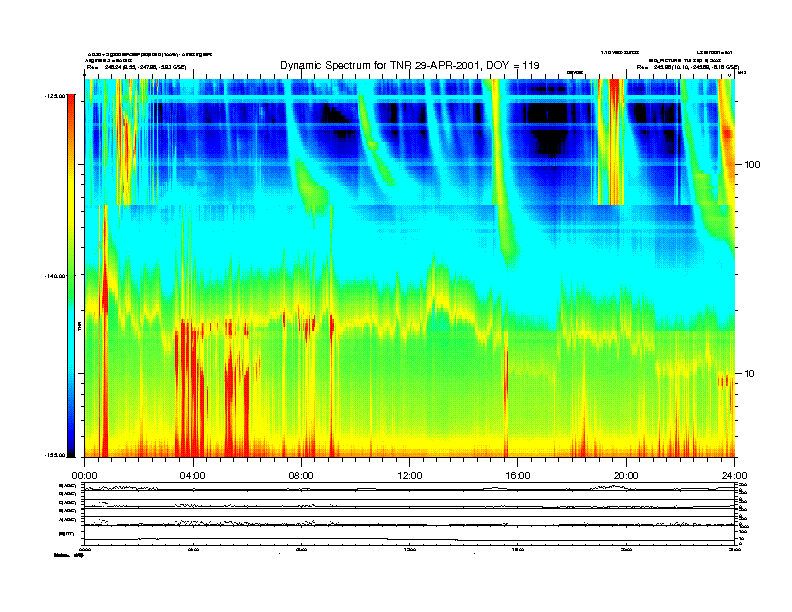
Task: Click the "16:00" time axis label
Action: 518,476
